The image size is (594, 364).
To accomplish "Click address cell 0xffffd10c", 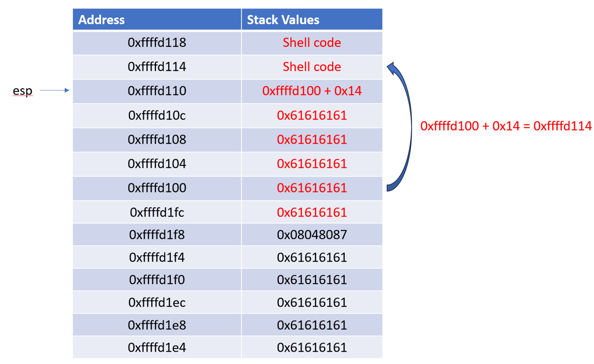I will [x=157, y=115].
